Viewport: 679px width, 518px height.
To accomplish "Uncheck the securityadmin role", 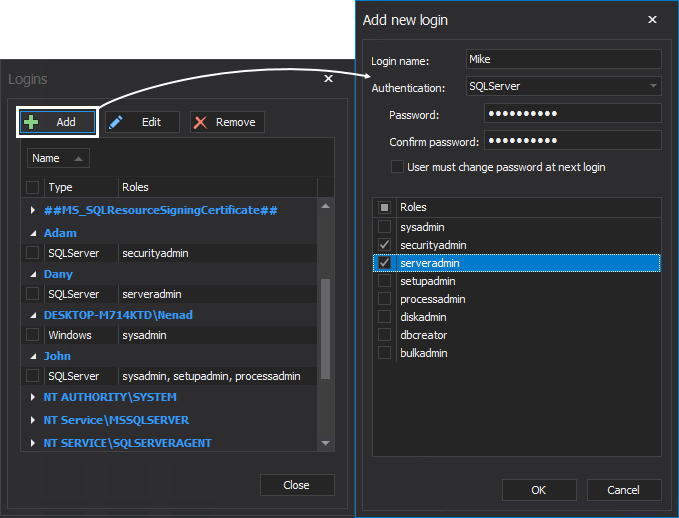I will 384,245.
